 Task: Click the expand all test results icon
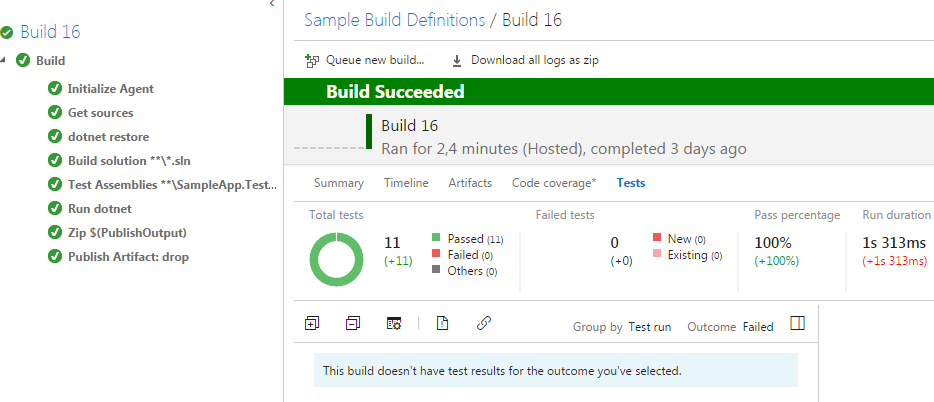(312, 323)
